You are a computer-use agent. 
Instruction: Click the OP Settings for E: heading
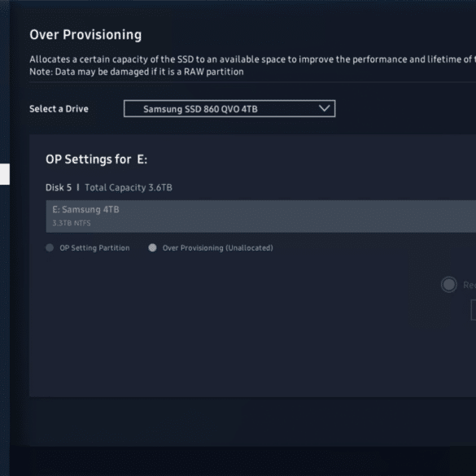pos(97,159)
